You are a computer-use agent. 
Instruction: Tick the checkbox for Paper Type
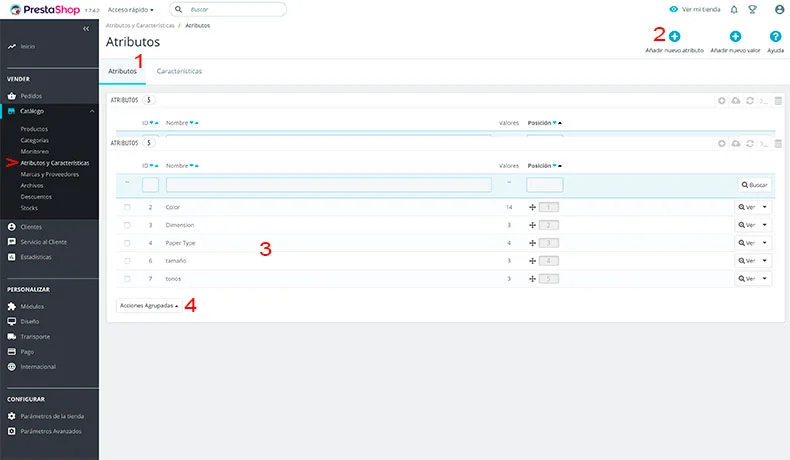[127, 243]
